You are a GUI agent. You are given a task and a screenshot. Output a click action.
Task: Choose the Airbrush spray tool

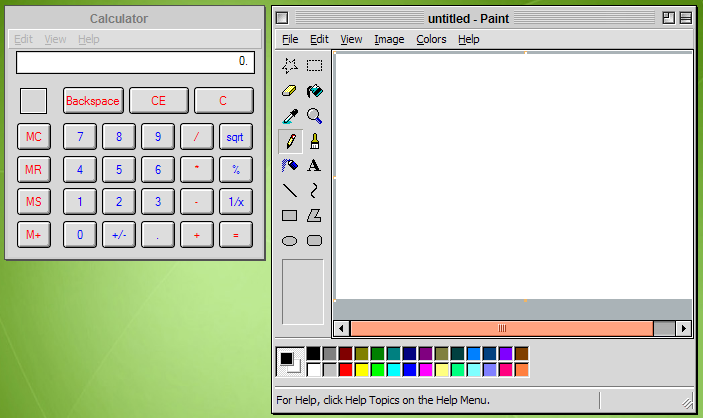[x=290, y=166]
